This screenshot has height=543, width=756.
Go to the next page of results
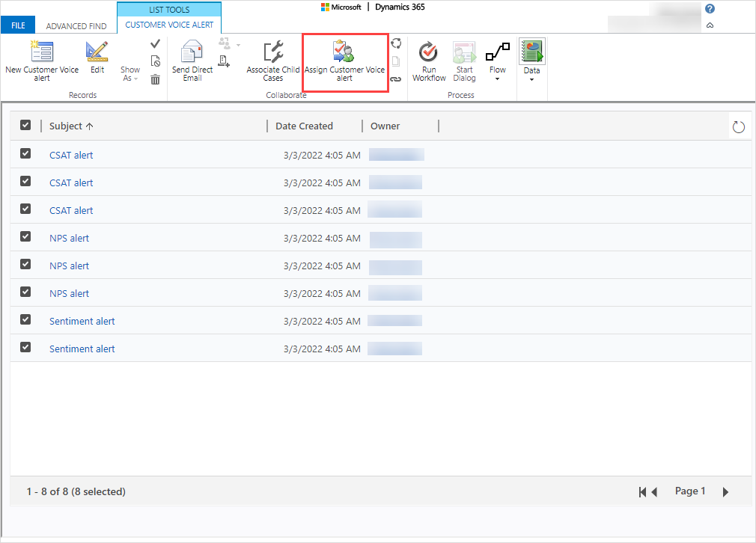click(725, 492)
